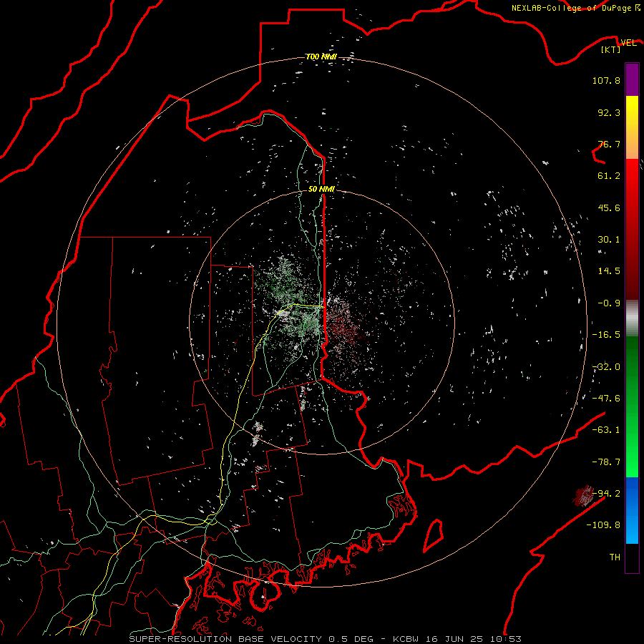Click the 50 NMI range ring label

click(321, 189)
